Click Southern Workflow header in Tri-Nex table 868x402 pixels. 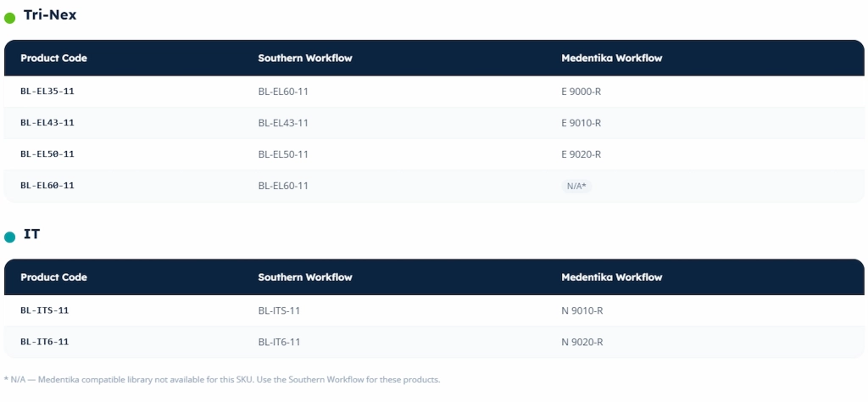coord(305,59)
